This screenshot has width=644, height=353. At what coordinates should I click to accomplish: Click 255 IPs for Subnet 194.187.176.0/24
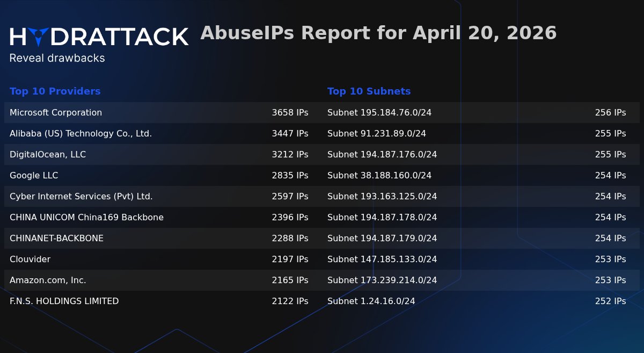point(610,155)
